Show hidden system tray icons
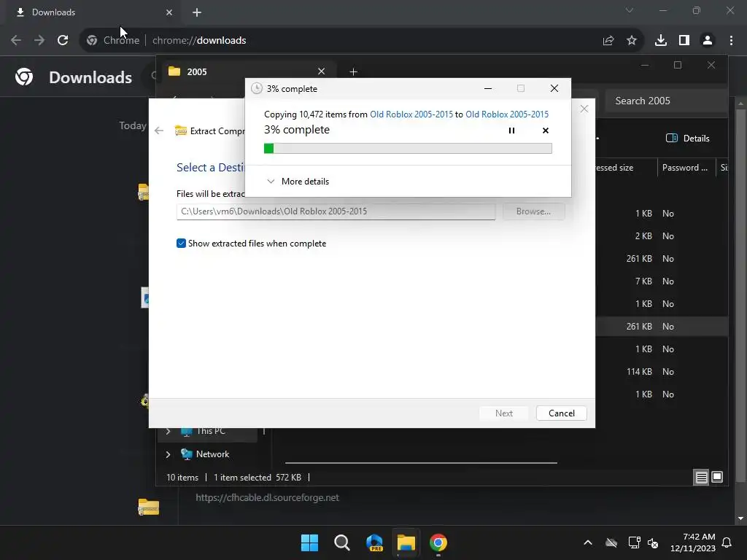Screen dimensions: 747x560 (x=588, y=542)
